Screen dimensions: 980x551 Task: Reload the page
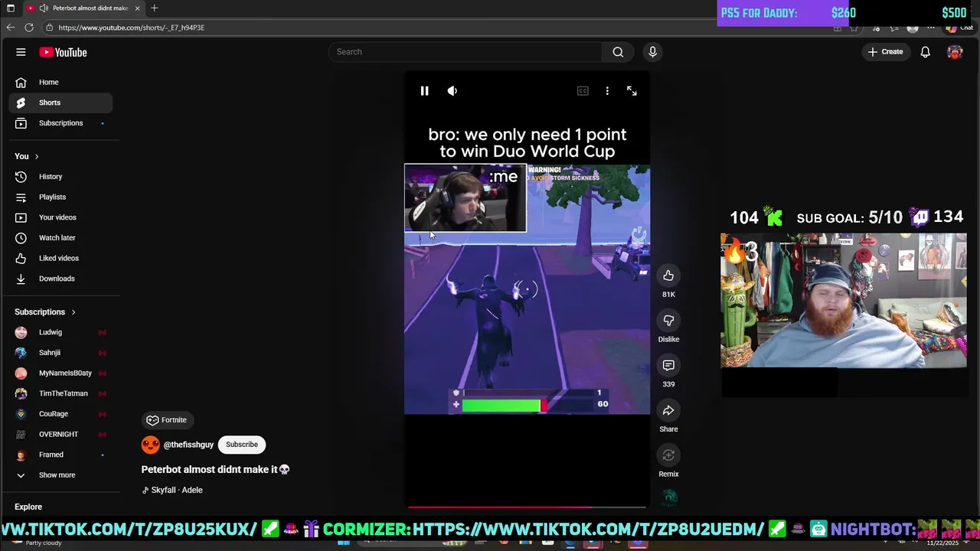click(29, 28)
